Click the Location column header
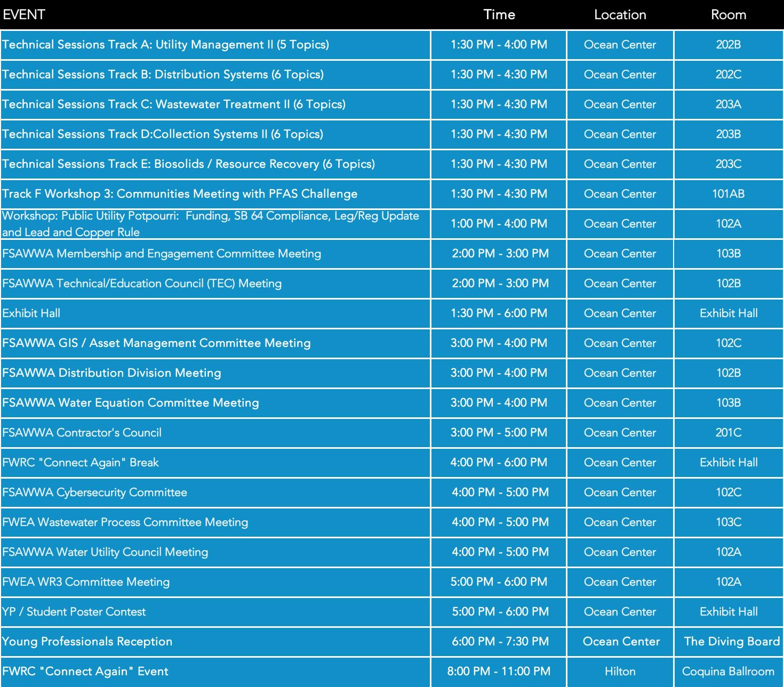The image size is (784, 687). (620, 14)
